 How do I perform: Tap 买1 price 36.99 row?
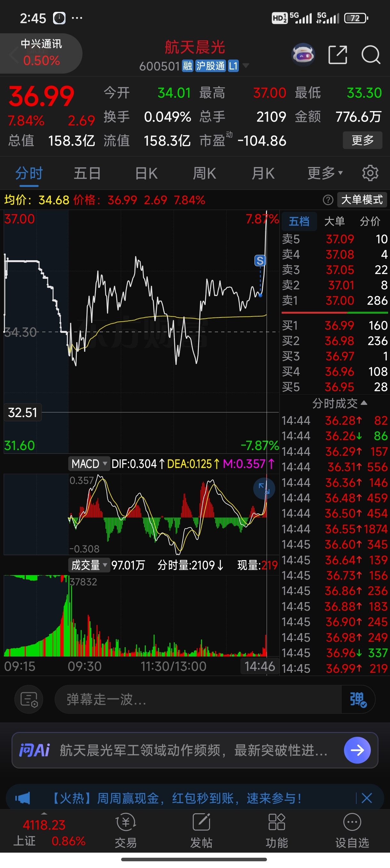pos(335,325)
